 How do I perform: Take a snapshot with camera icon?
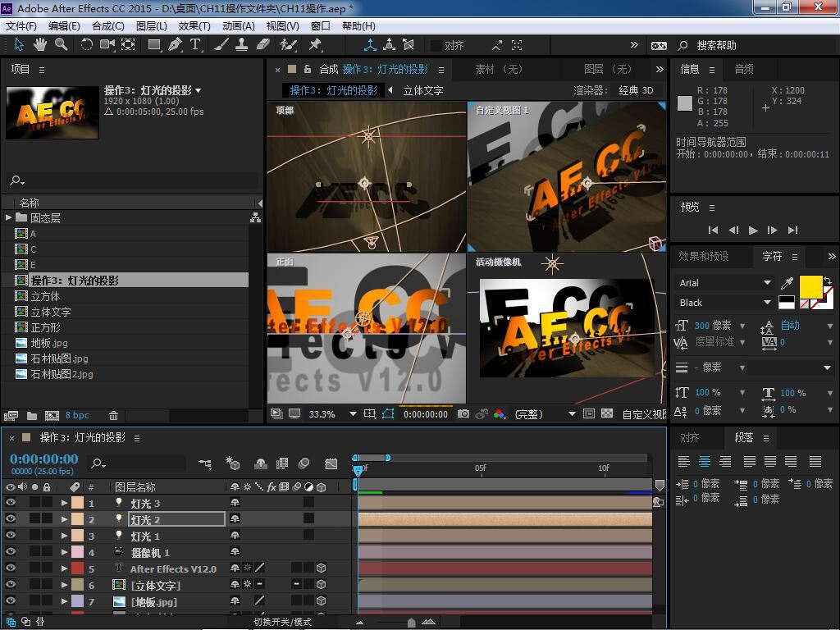click(463, 414)
